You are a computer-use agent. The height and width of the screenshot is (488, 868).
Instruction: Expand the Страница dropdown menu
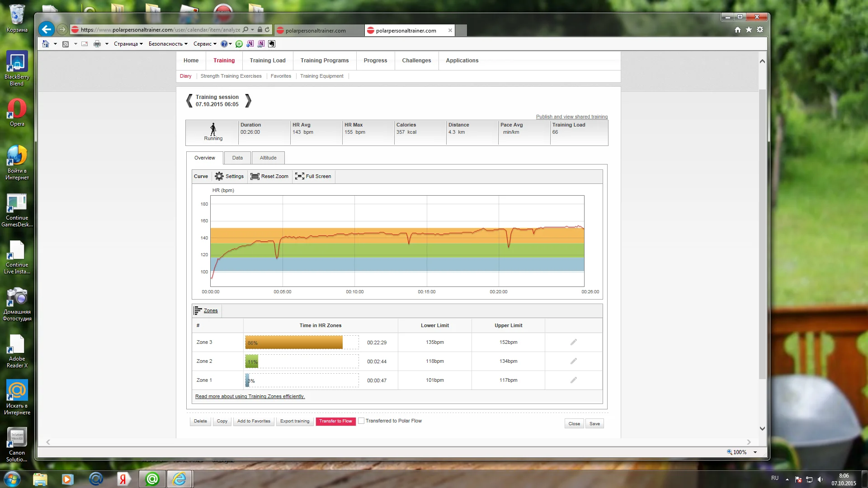(x=128, y=44)
